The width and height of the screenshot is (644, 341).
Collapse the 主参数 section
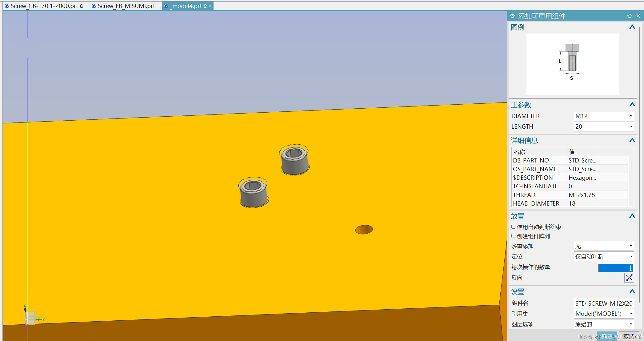click(632, 104)
